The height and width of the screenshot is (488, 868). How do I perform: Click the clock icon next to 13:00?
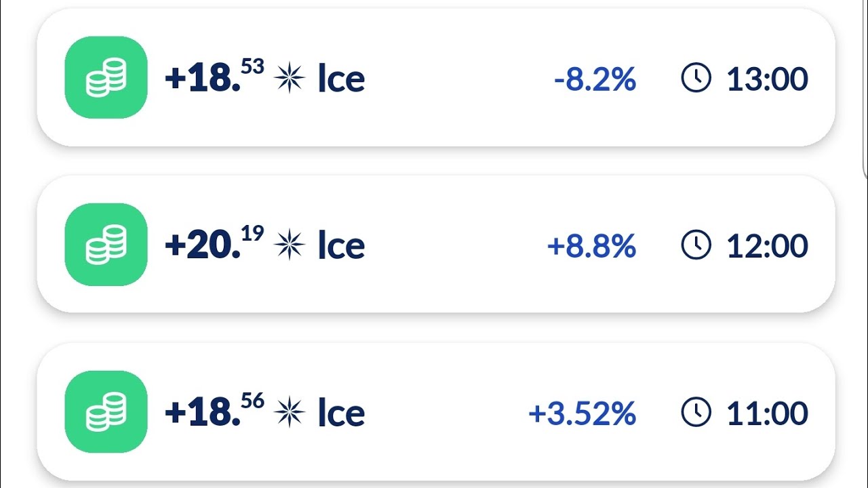695,79
